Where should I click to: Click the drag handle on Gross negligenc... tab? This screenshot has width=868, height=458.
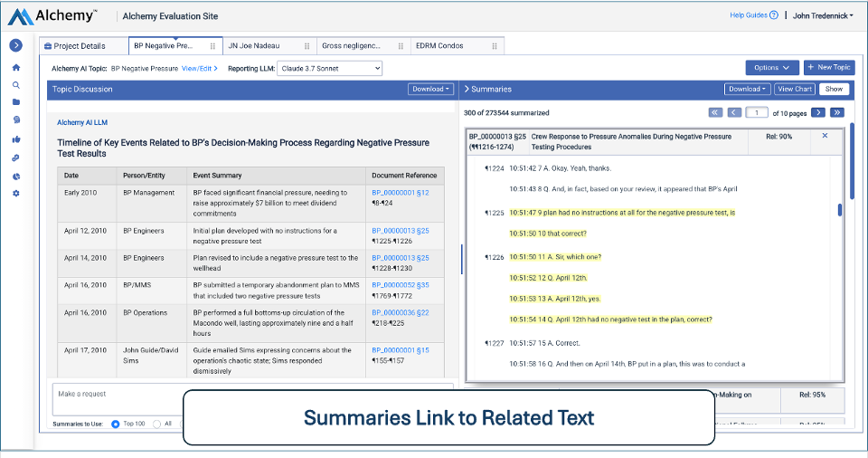tap(401, 46)
